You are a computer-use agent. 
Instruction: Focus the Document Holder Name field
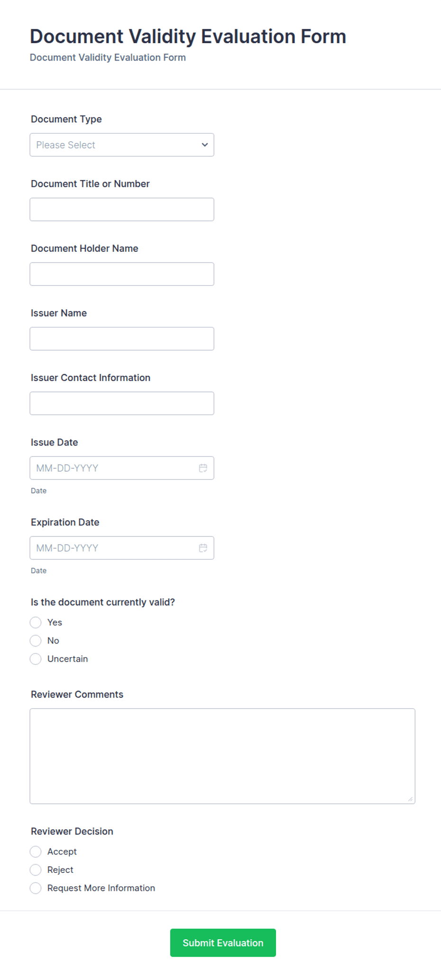click(x=122, y=274)
